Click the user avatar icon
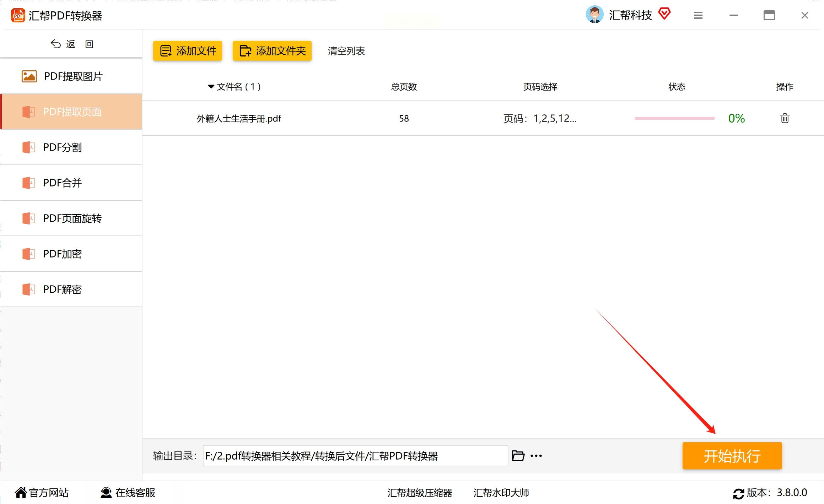The width and height of the screenshot is (824, 504). point(594,15)
